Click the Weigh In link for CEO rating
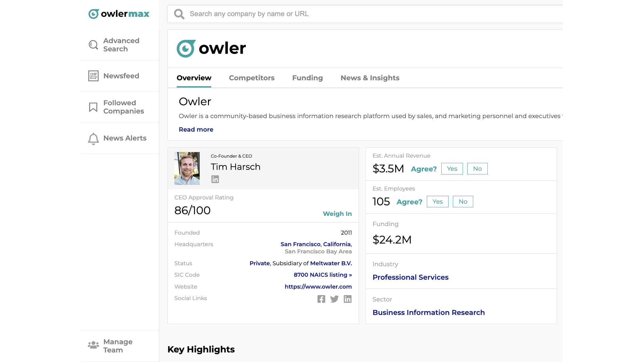The width and height of the screenshot is (644, 362). point(337,214)
